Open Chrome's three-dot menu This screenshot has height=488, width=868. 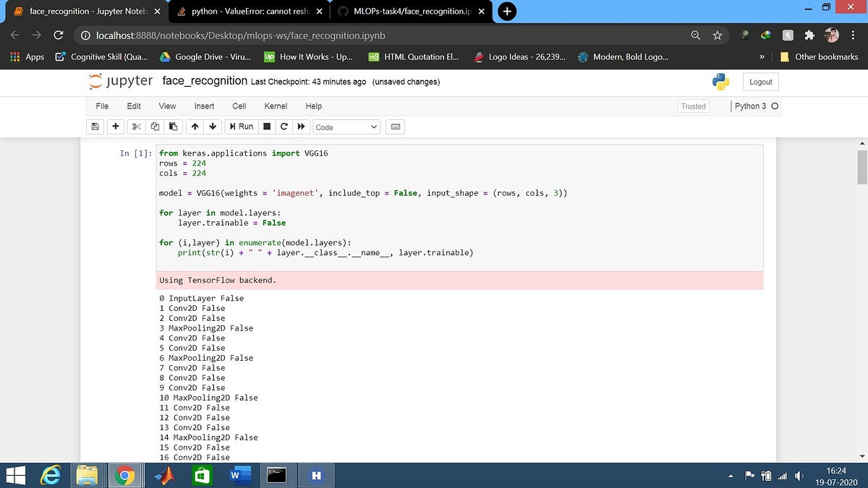tap(854, 35)
